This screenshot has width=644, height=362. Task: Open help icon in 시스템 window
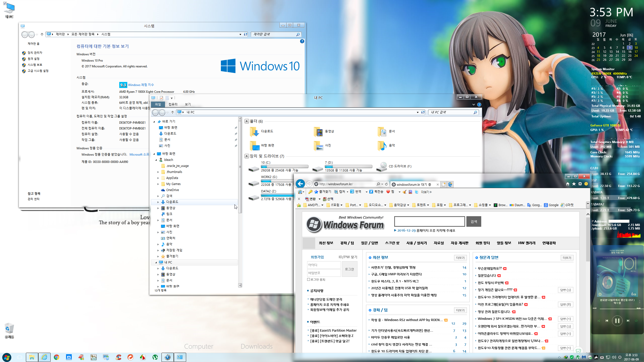coord(302,41)
